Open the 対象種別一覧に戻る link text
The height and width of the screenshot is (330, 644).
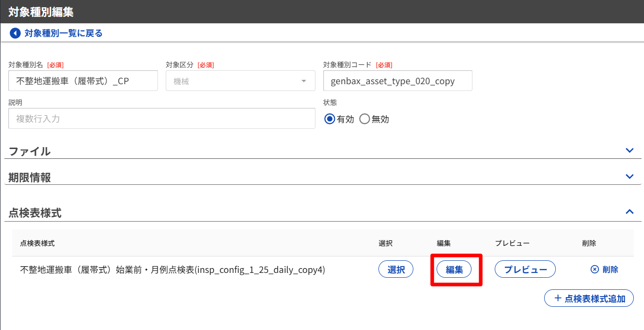click(x=63, y=33)
